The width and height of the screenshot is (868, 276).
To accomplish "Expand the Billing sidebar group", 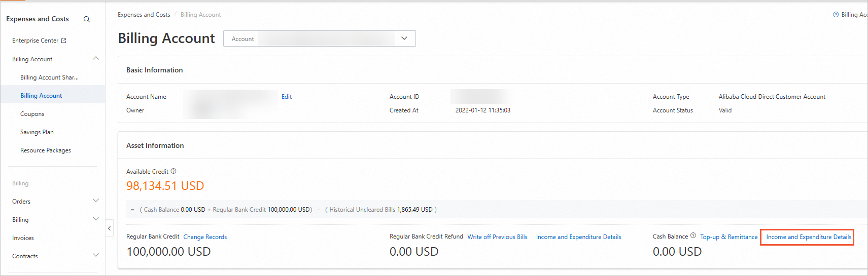I will pyautogui.click(x=96, y=219).
